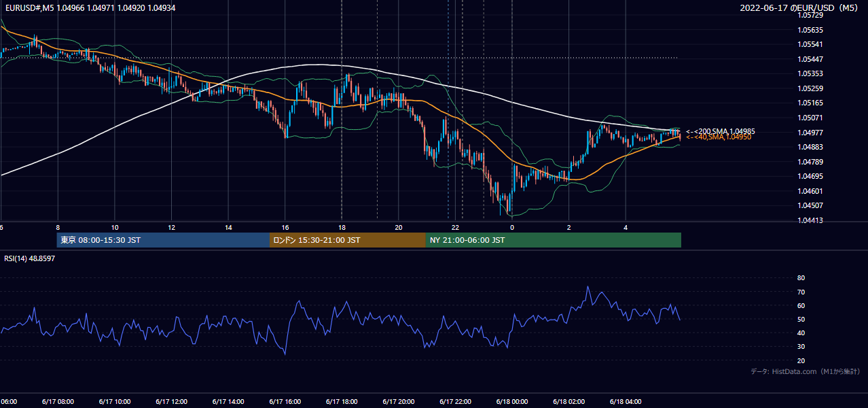Click the 200 SMA 1.04985 label
Viewport: 868px width, 408px height.
coord(720,131)
